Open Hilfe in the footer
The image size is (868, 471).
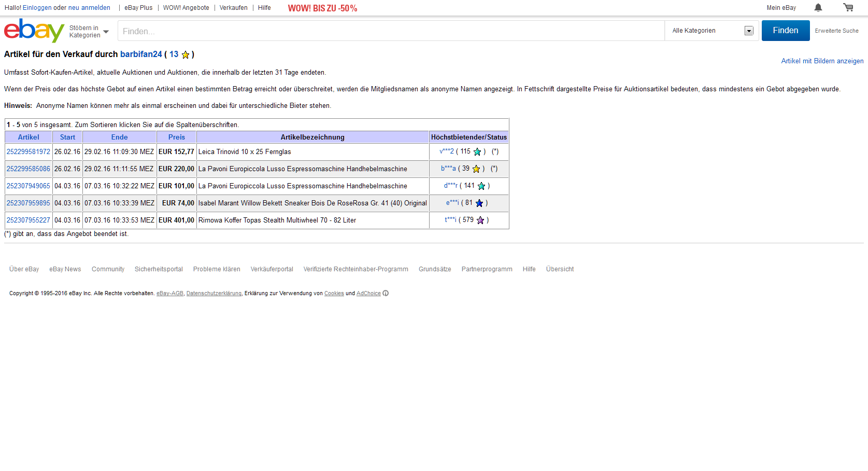pyautogui.click(x=529, y=269)
